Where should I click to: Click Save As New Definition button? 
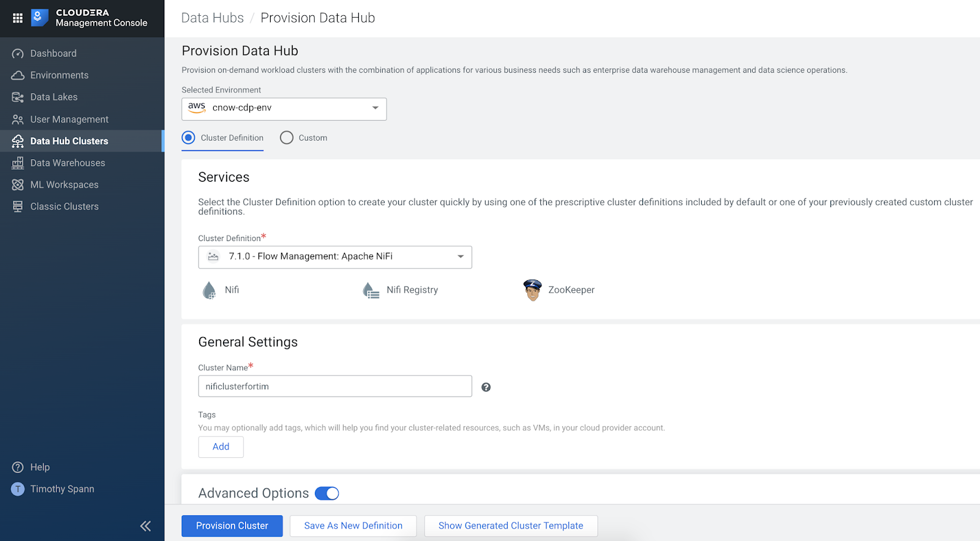pos(353,526)
